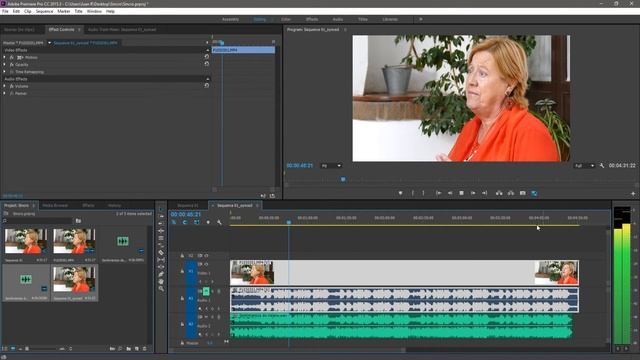Go to In point in the Program Monitor
This screenshot has width=640, height=360.
pyautogui.click(x=438, y=193)
